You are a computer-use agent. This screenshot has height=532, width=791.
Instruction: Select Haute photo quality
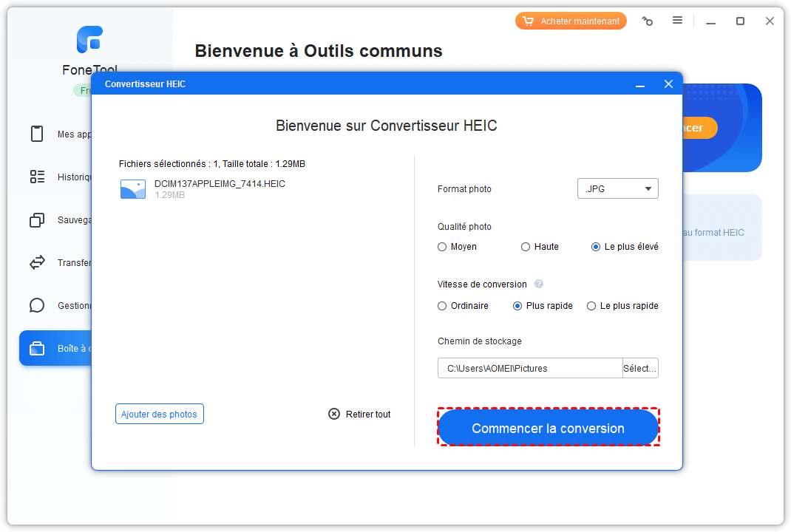tap(526, 247)
